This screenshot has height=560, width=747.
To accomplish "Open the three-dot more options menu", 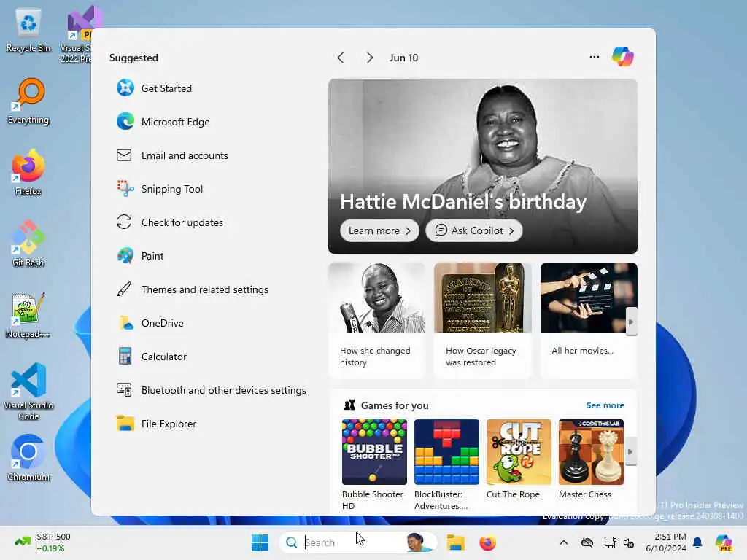I will [594, 57].
